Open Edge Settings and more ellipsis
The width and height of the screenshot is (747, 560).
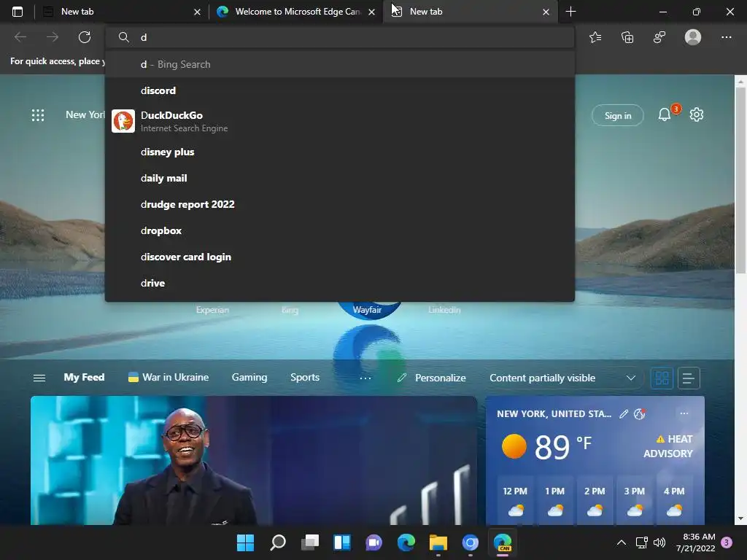(x=726, y=37)
